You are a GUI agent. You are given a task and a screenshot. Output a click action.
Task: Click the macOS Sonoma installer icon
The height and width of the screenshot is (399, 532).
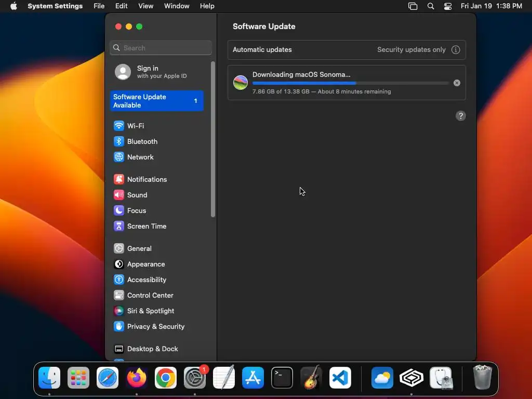(x=241, y=83)
